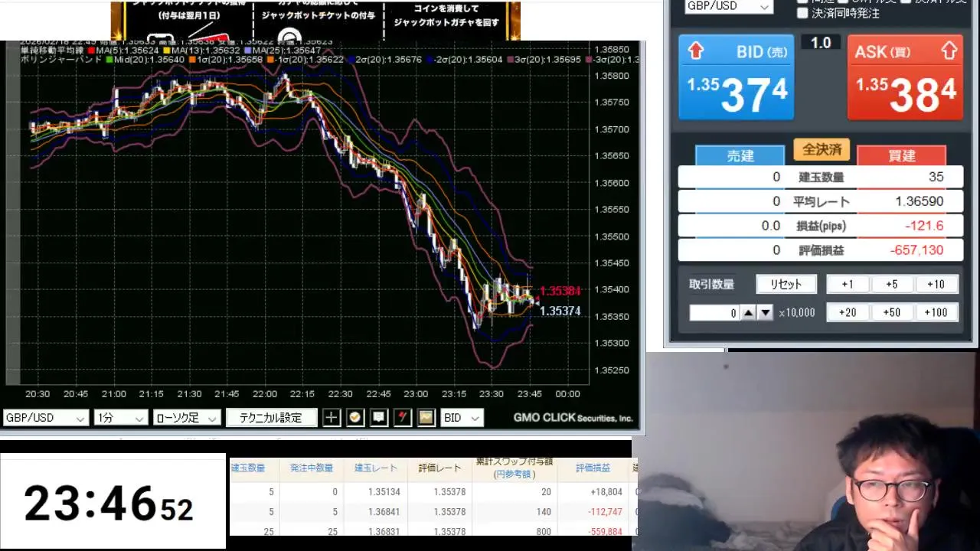980x551 pixels.
Task: Click the 評価損益 column header in the positions table
Action: pos(593,468)
